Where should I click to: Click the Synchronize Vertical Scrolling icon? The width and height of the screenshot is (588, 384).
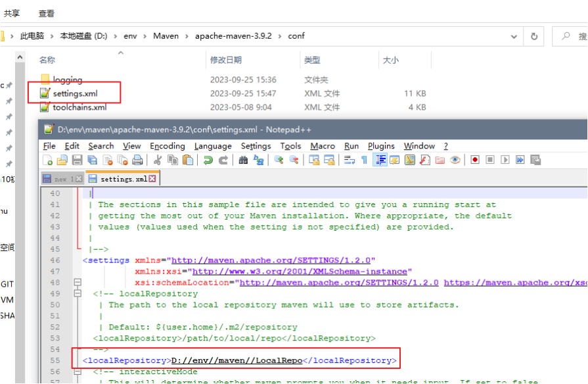pyautogui.click(x=314, y=160)
